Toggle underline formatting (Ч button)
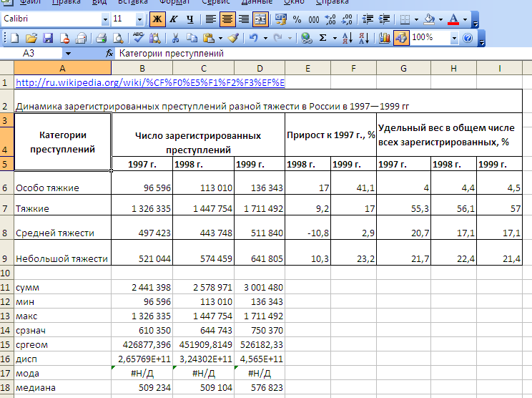 [190, 19]
